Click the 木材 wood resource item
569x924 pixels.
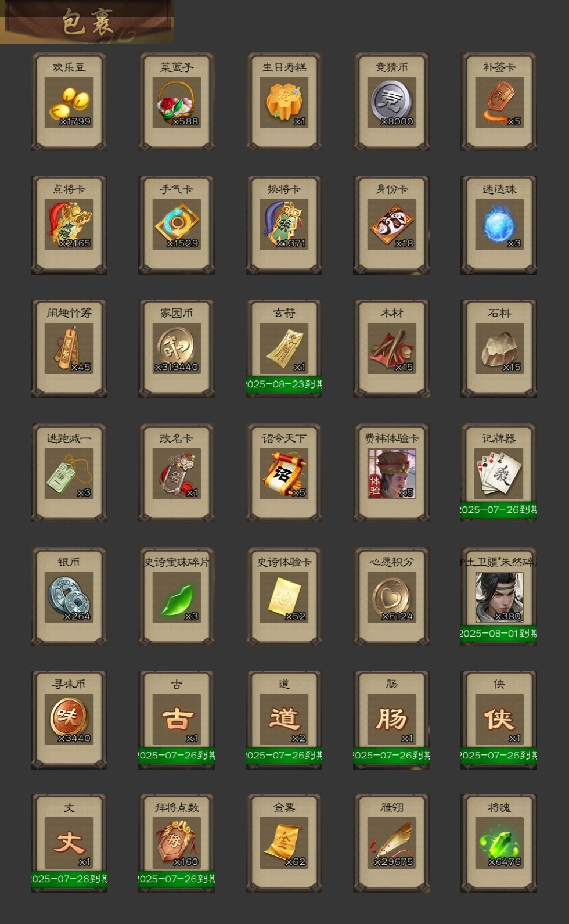(x=391, y=349)
